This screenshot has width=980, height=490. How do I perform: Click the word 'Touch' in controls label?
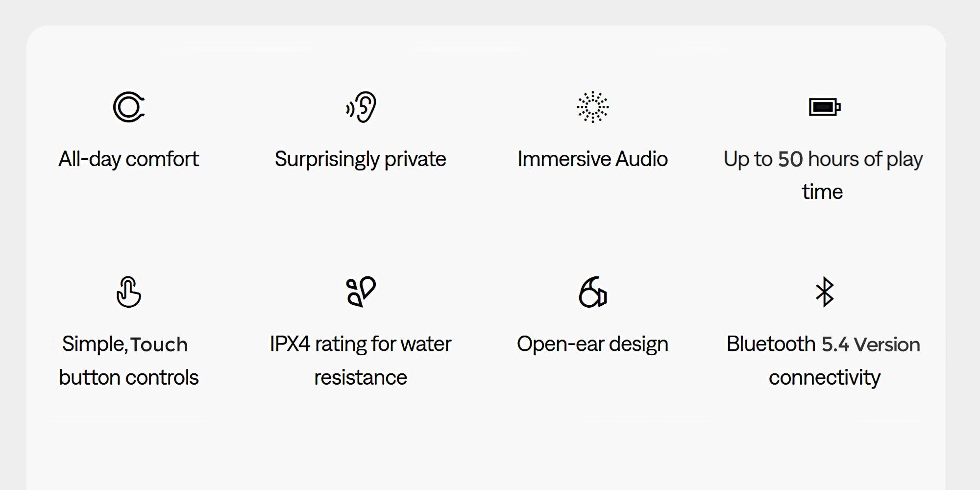(159, 344)
